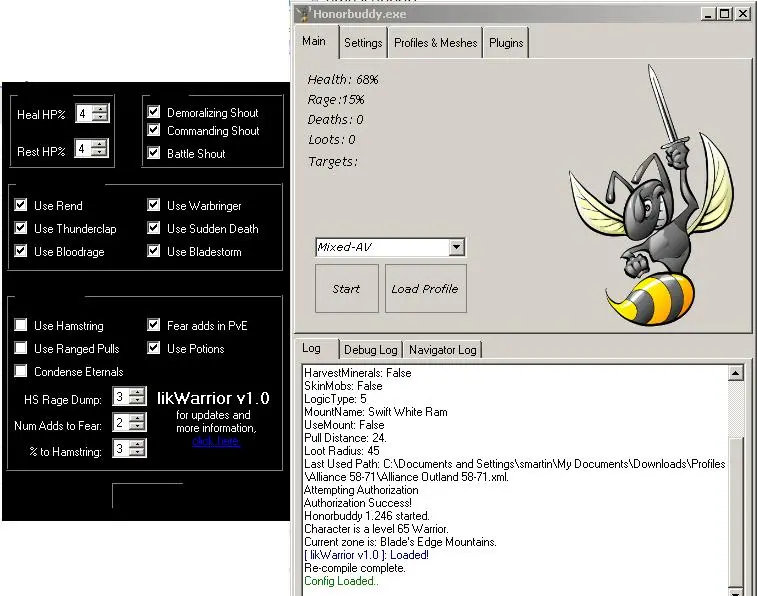Open the Navigator Log tab
Image resolution: width=757 pixels, height=596 pixels.
[x=442, y=349]
